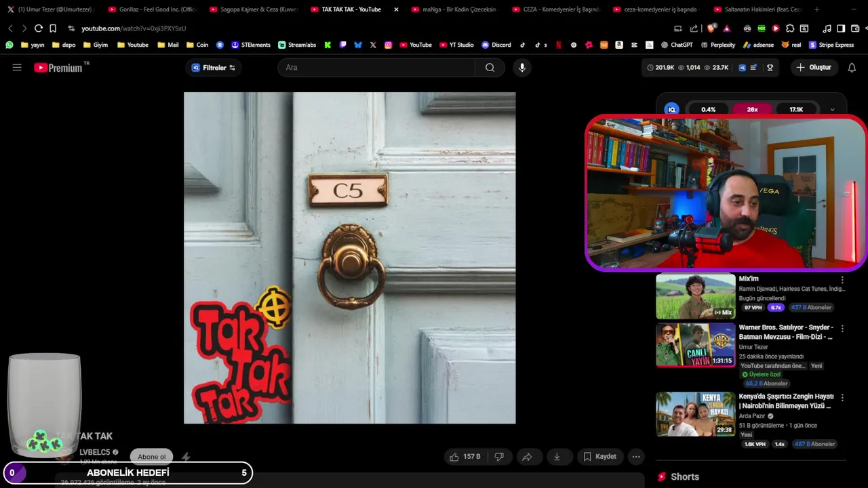Image resolution: width=868 pixels, height=488 pixels.
Task: Switch to Umur Tezer X tab
Action: coord(50,9)
